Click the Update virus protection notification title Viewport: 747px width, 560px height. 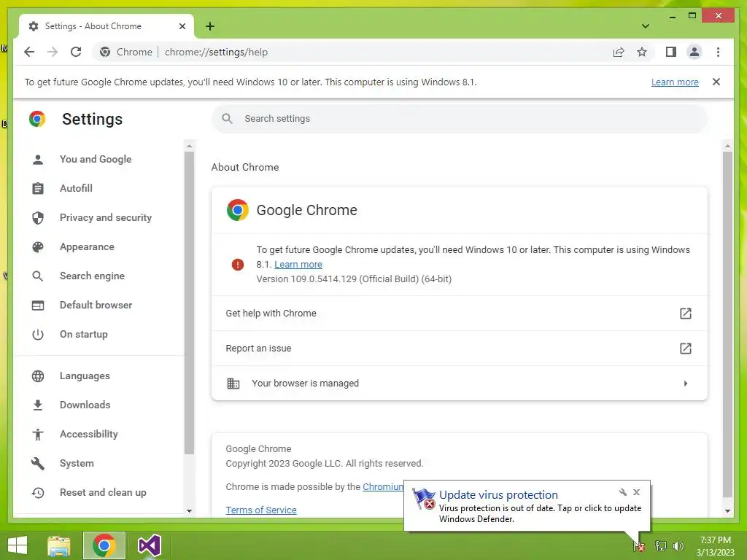tap(498, 495)
